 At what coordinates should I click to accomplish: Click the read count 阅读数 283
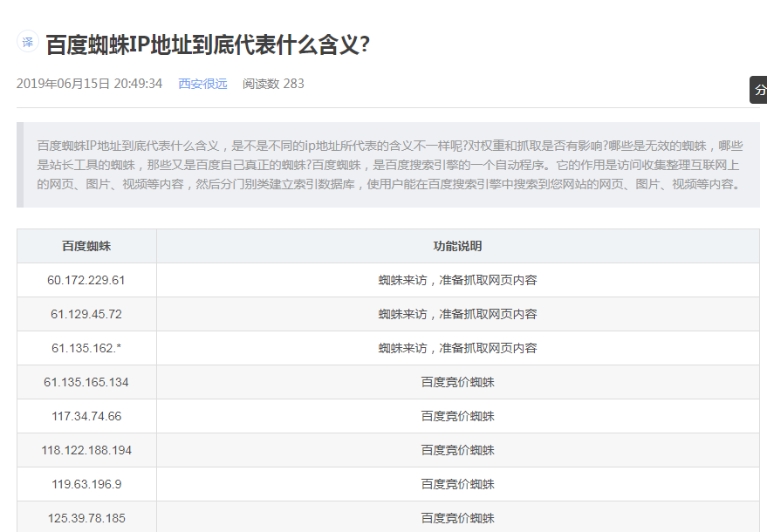click(273, 84)
